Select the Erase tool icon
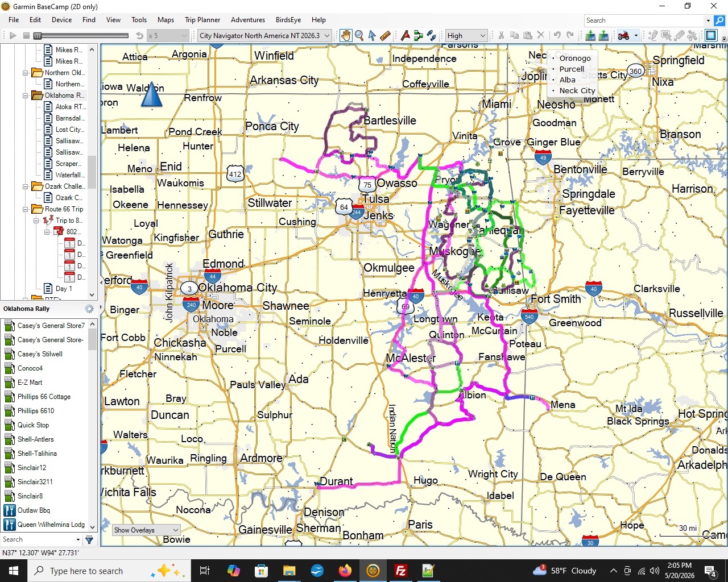 [x=679, y=35]
